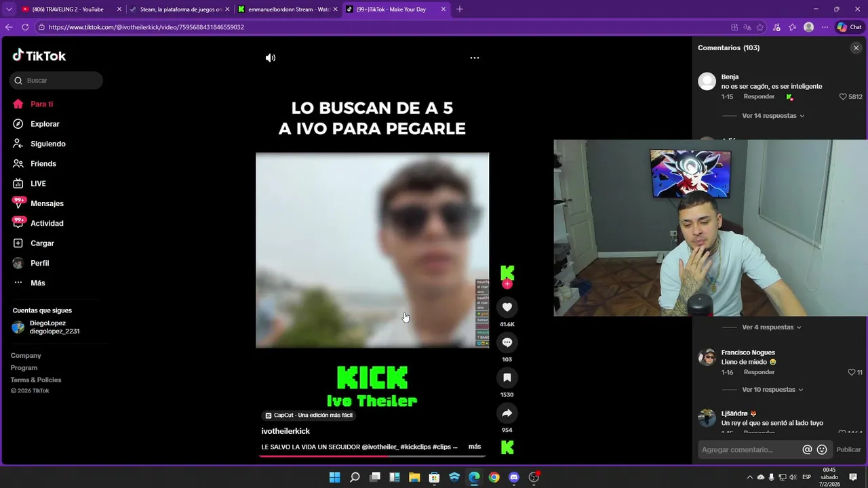Like Benja's comment with 5812 likes
This screenshot has width=868, height=488.
click(843, 97)
